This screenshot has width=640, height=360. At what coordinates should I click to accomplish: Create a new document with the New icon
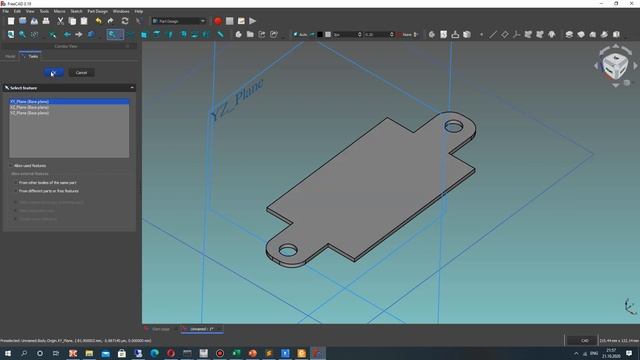click(x=11, y=21)
